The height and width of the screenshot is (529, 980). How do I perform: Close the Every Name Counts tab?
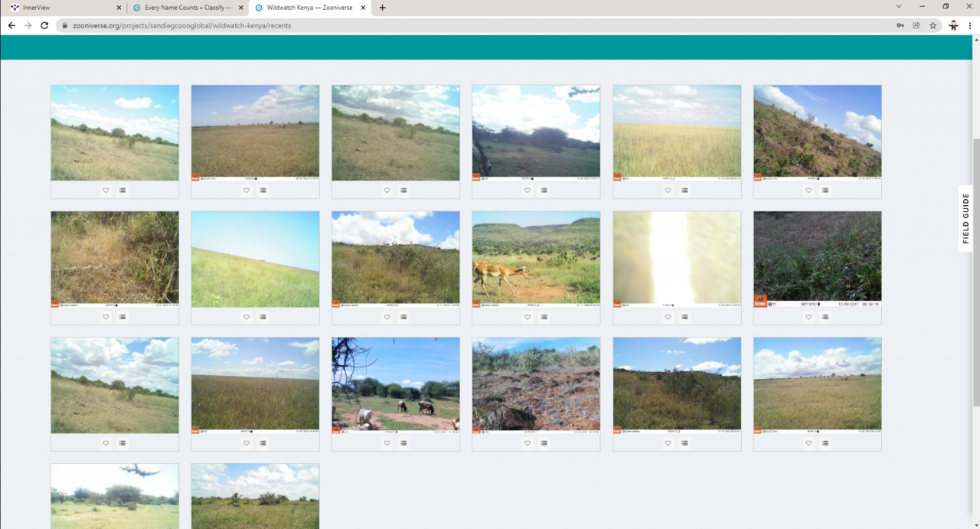click(240, 8)
